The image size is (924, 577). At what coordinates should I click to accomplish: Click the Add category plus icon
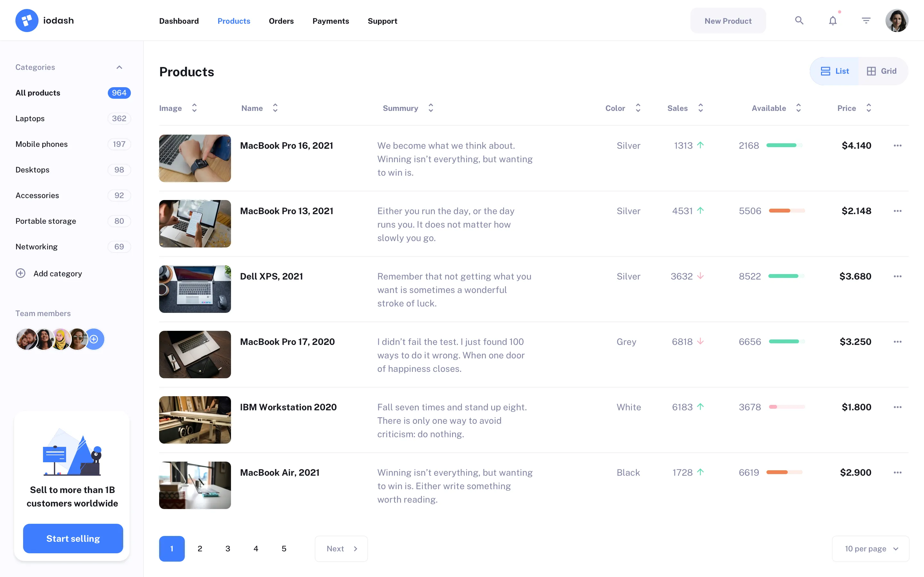(20, 273)
